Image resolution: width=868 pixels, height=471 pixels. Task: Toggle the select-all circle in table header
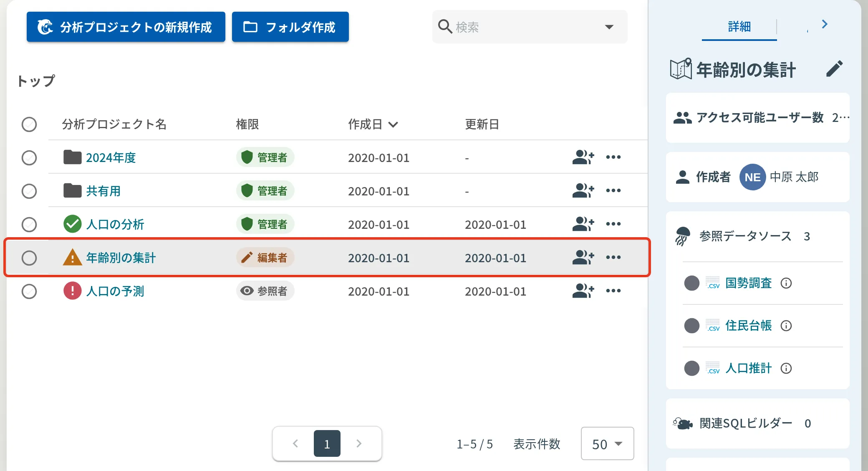(29, 124)
